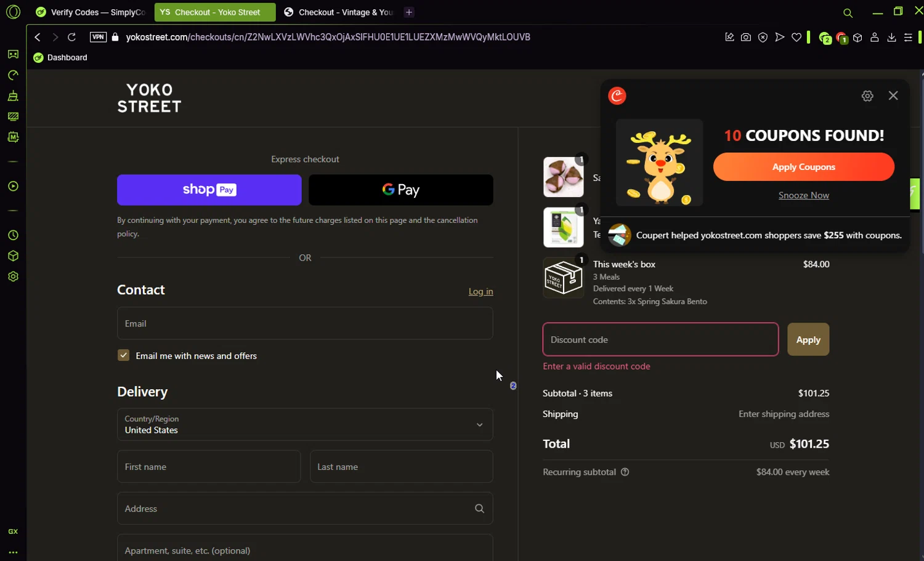Viewport: 924px width, 561px height.
Task: Focus the Email input field
Action: pos(305,323)
